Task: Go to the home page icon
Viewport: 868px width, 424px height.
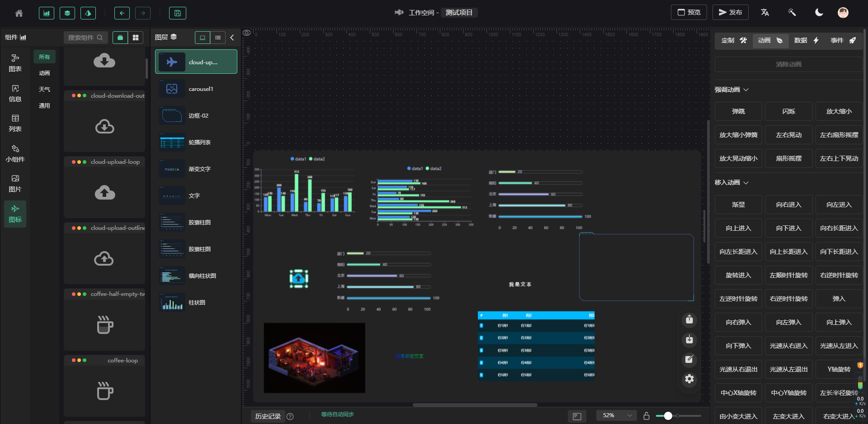Action: click(19, 13)
